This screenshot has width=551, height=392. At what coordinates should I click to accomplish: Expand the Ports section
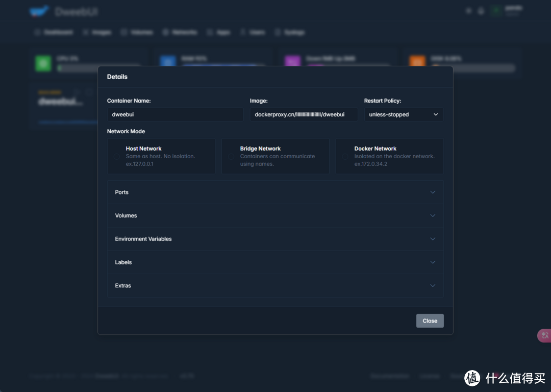275,192
